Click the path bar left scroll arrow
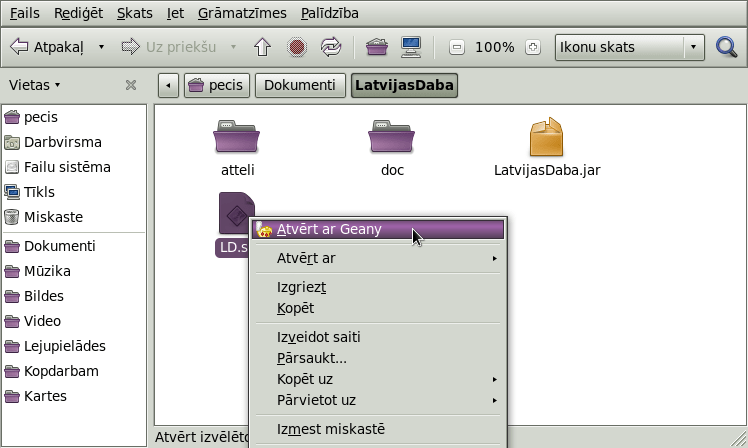Image resolution: width=748 pixels, height=448 pixels. point(168,85)
